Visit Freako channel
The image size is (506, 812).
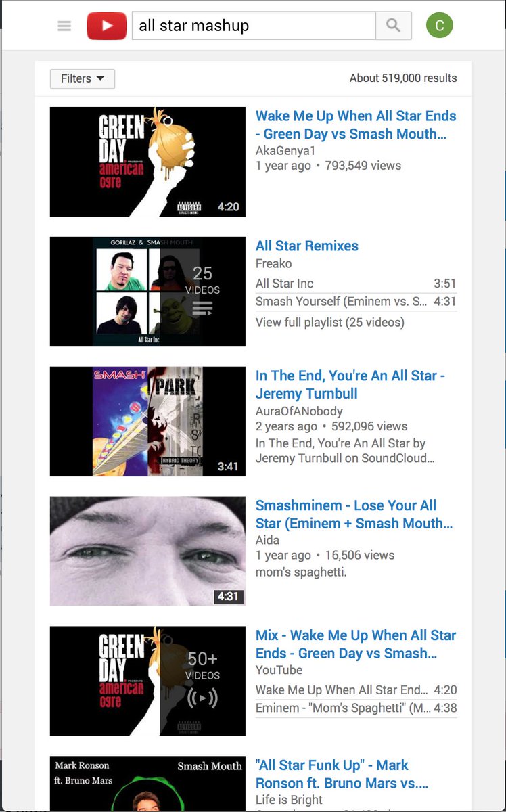click(274, 263)
